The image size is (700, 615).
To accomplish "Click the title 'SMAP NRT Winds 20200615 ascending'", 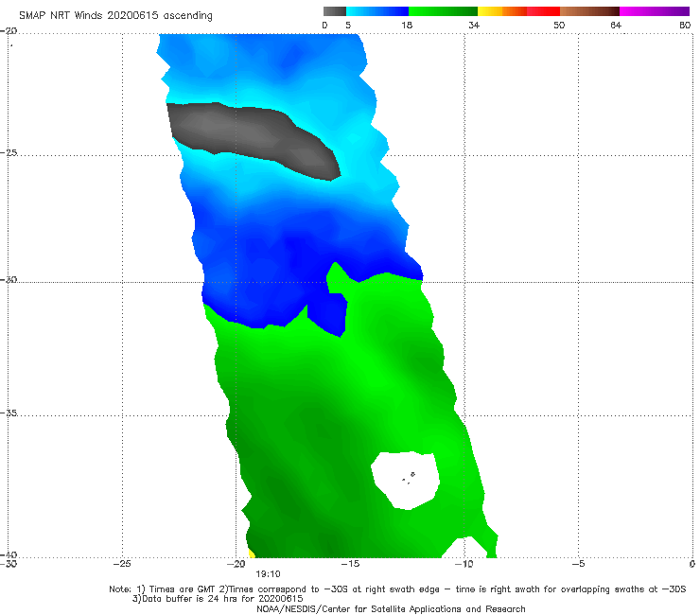I will [x=115, y=16].
